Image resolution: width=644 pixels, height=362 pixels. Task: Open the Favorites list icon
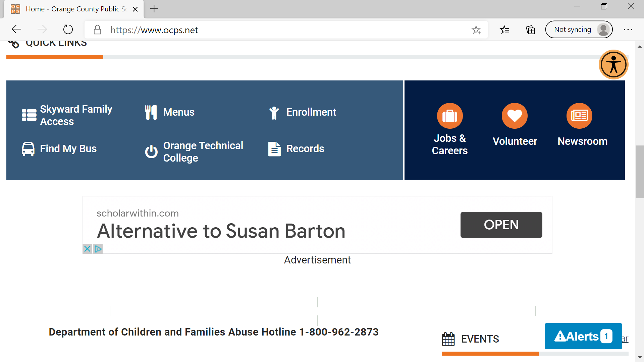[x=504, y=30]
